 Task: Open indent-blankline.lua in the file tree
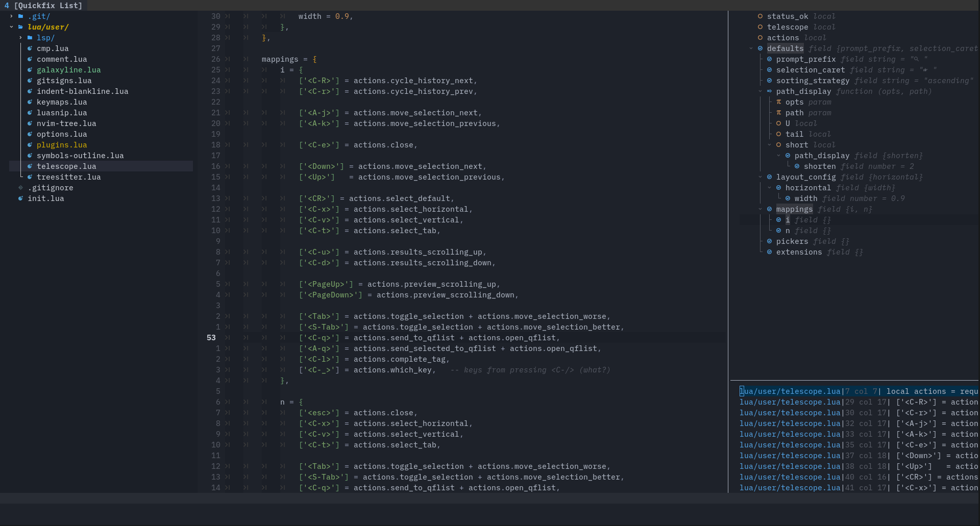[83, 91]
